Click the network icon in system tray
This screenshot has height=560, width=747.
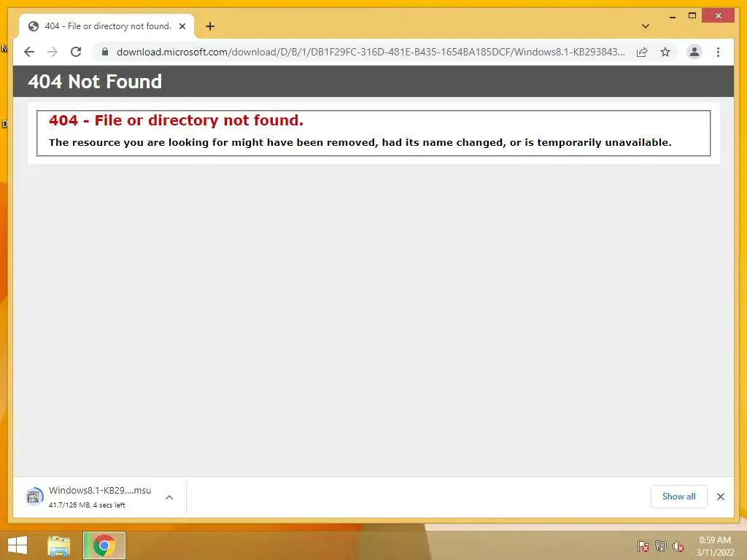point(661,546)
